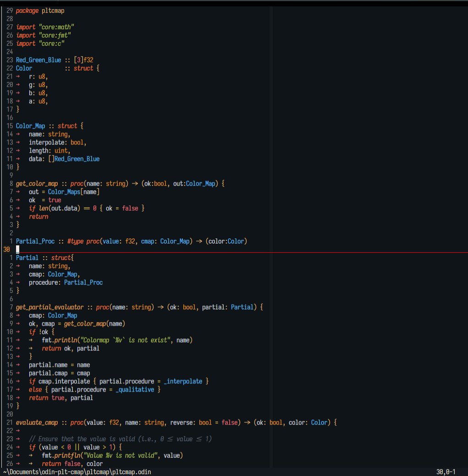Select the Partial_Proc type definition
This screenshot has height=476, width=468.
35,241
